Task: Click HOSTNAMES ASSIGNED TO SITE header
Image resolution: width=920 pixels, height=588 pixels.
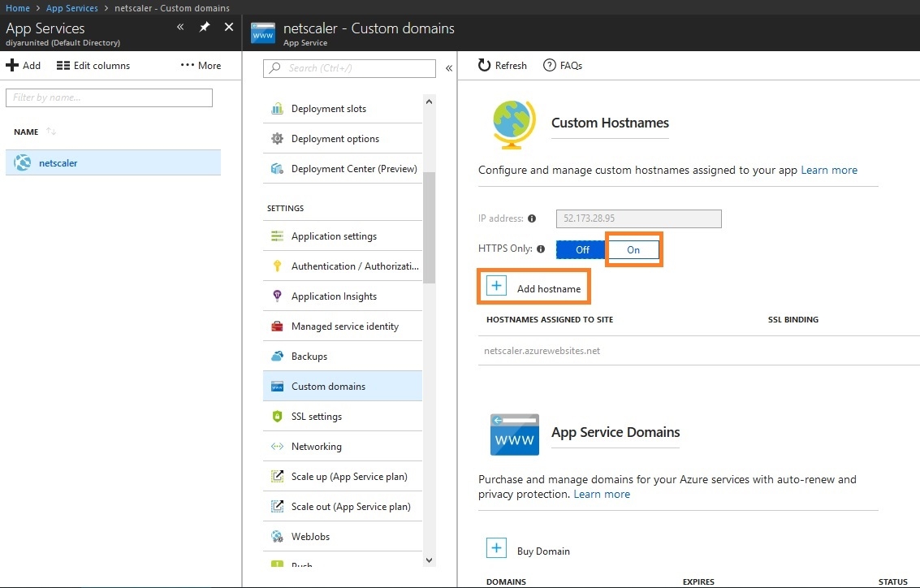Action: (x=550, y=319)
